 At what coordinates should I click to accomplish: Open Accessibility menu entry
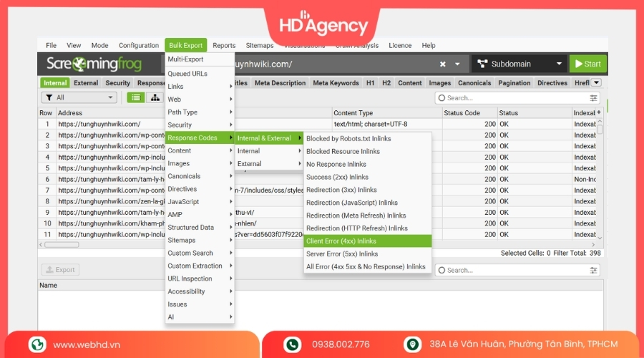pos(200,291)
